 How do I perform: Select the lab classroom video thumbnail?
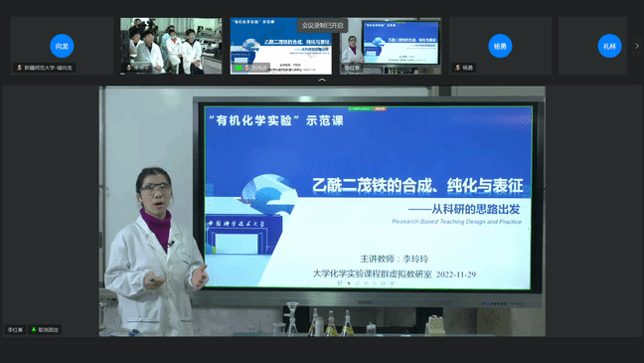(171, 46)
